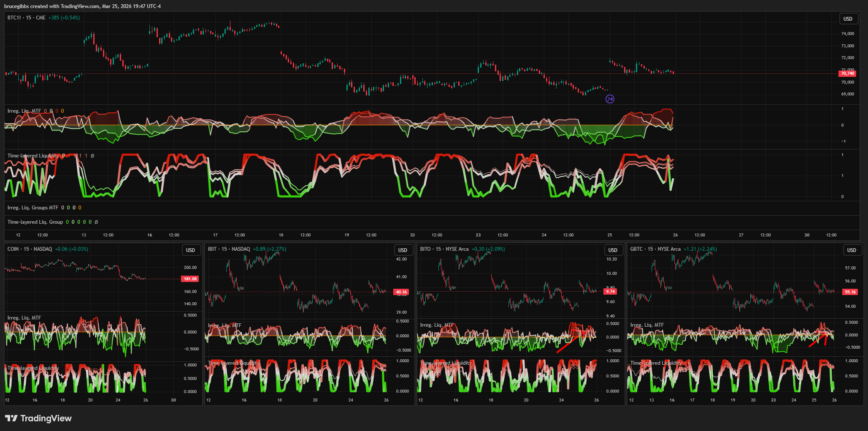Click the Irreg. Liq. MTF legend on main chart
The height and width of the screenshot is (431, 868).
[24, 111]
